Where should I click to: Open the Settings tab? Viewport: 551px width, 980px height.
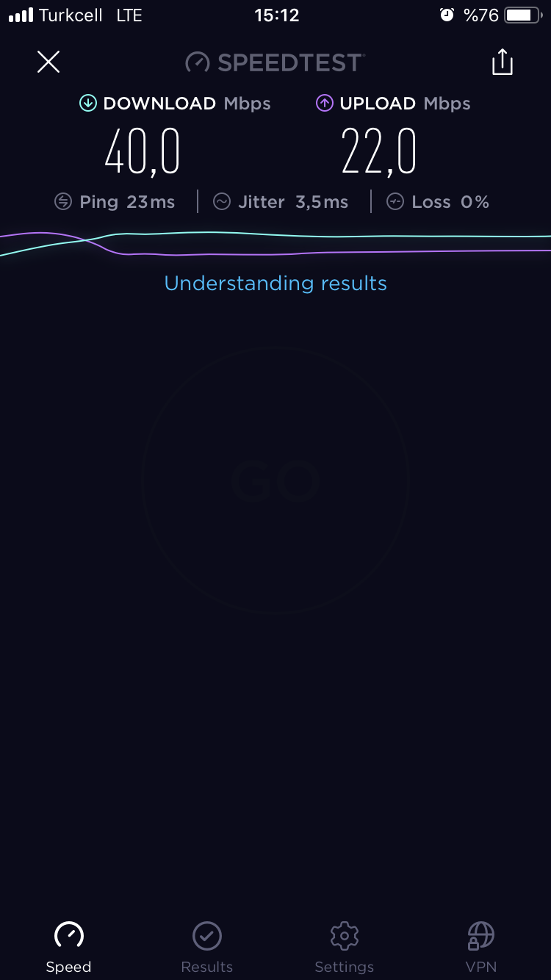click(345, 947)
